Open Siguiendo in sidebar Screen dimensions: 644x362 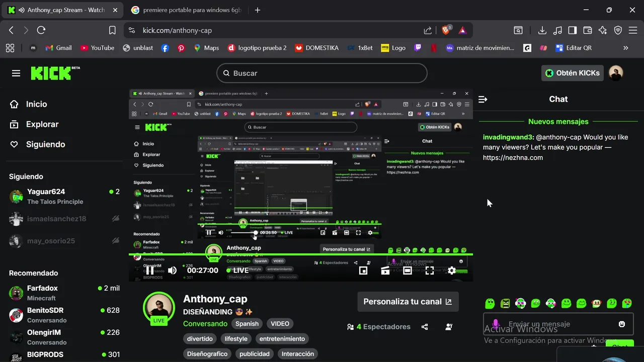click(x=45, y=144)
